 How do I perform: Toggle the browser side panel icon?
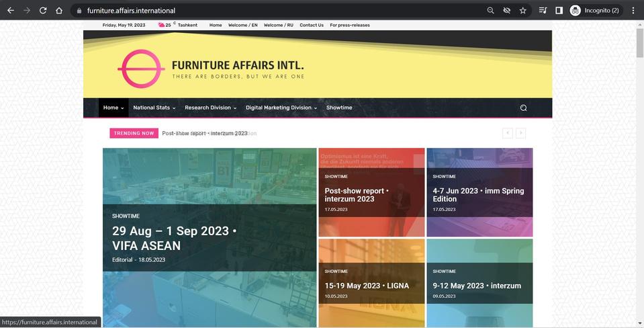point(559,11)
